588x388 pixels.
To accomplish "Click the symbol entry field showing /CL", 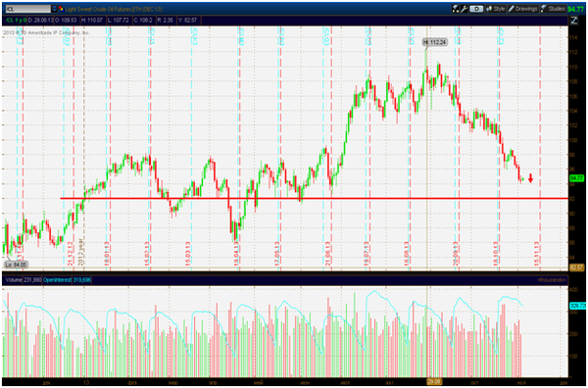I will [28, 9].
